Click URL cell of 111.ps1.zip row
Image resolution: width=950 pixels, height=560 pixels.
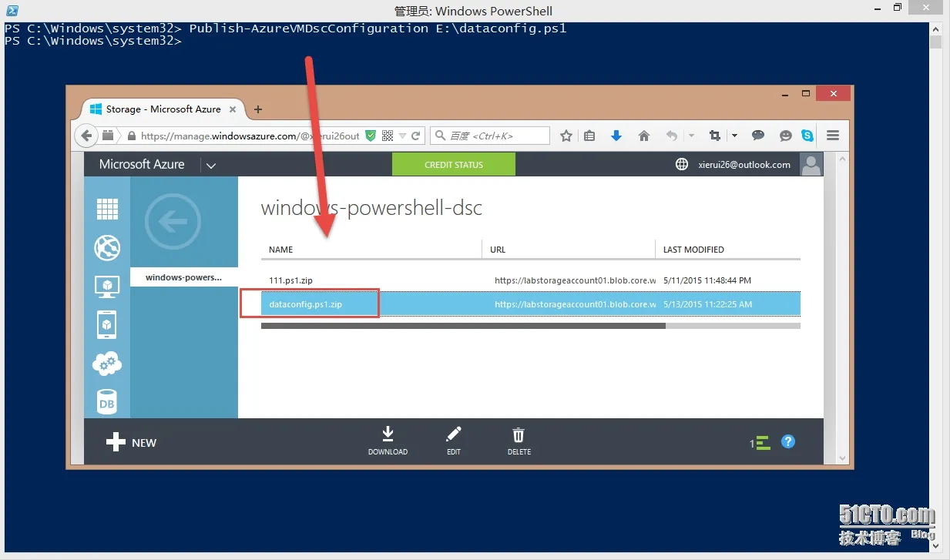pyautogui.click(x=575, y=280)
